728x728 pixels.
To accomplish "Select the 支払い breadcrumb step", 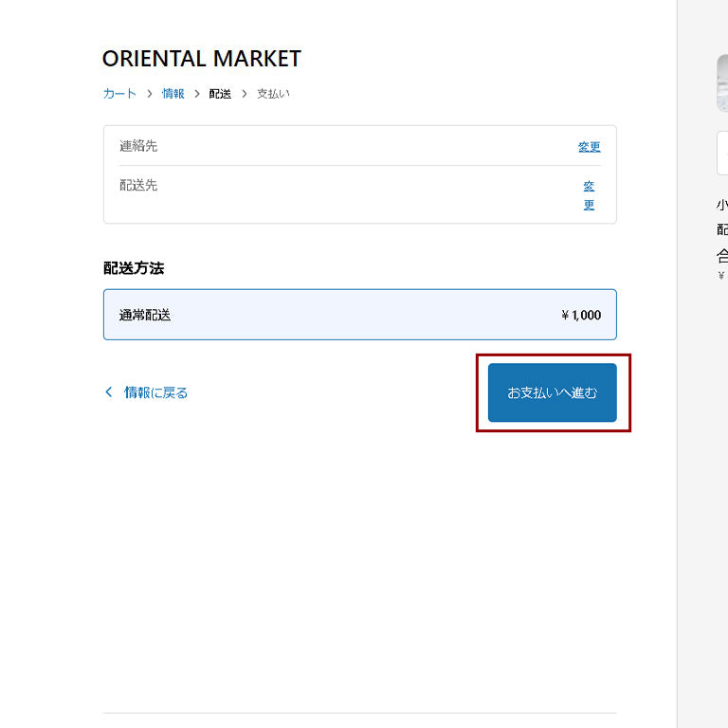I will pos(273,94).
